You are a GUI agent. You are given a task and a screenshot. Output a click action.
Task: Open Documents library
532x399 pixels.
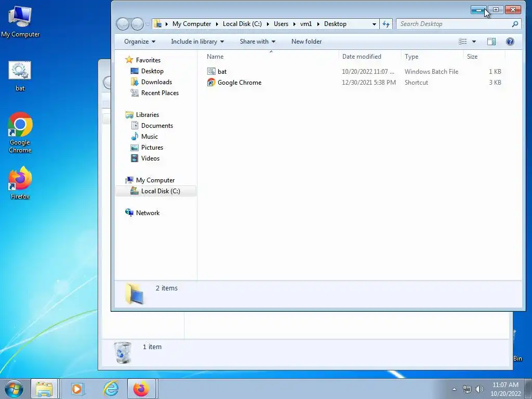pyautogui.click(x=157, y=126)
